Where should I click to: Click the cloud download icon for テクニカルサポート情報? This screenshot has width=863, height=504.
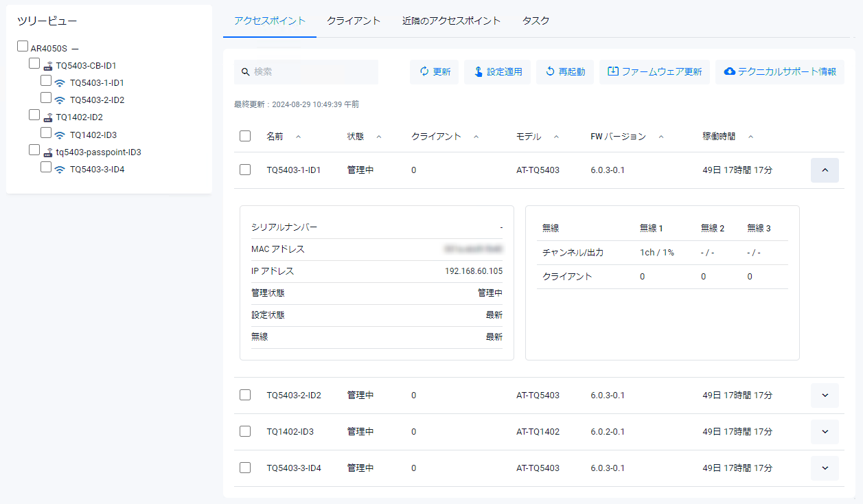coord(730,72)
